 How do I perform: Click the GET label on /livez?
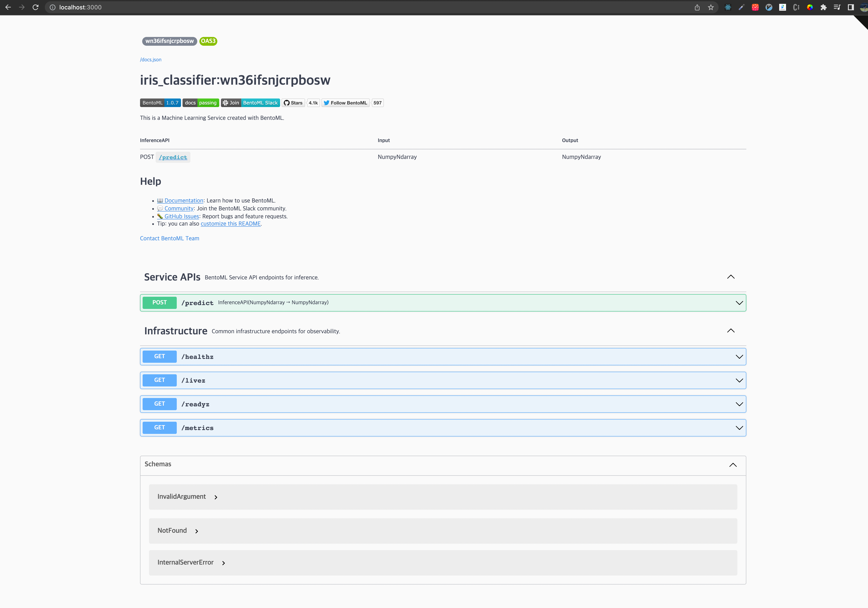click(159, 380)
